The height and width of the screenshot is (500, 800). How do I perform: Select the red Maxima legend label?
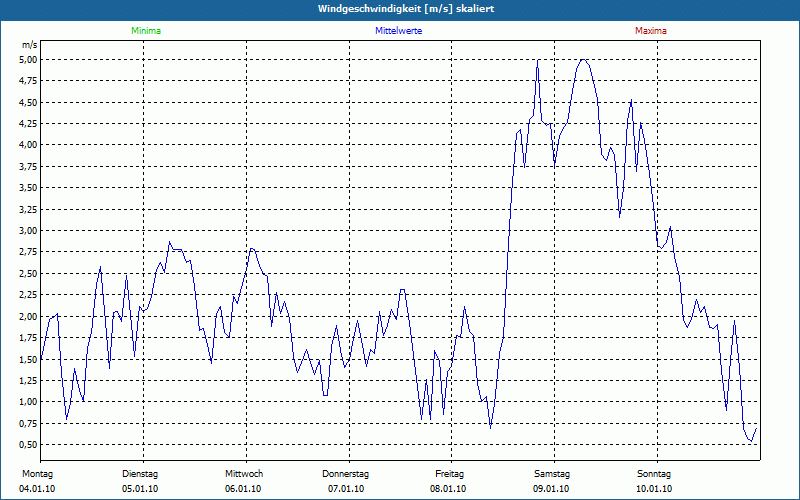click(651, 31)
